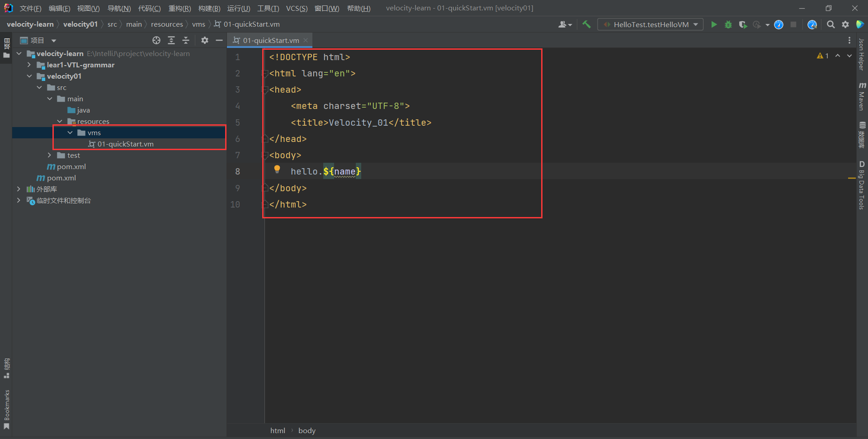Expand 临时文件和控制台 node

coord(19,200)
